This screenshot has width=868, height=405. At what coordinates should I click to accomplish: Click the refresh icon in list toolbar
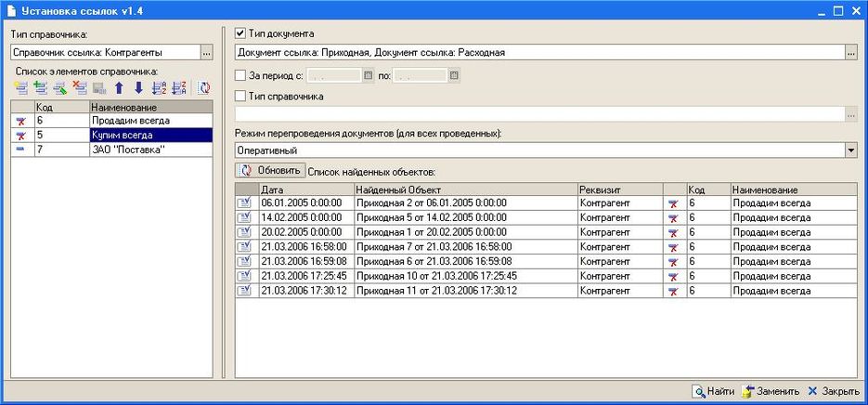coord(203,88)
